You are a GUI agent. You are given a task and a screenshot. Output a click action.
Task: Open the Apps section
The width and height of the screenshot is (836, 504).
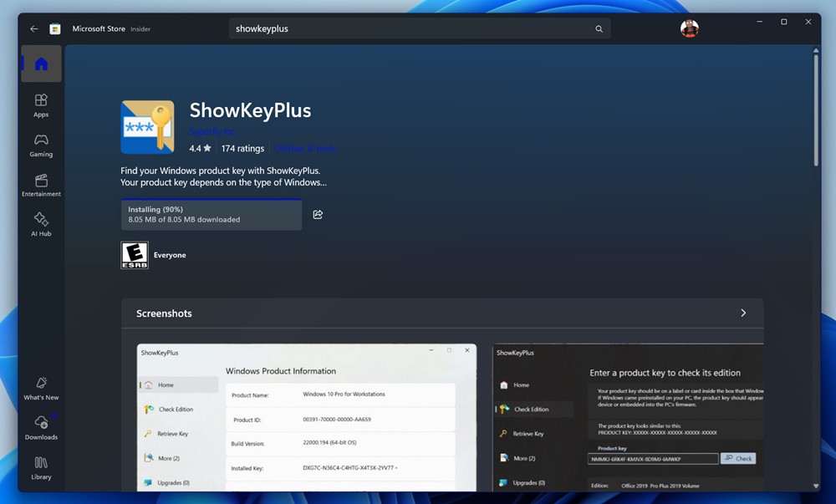click(41, 105)
